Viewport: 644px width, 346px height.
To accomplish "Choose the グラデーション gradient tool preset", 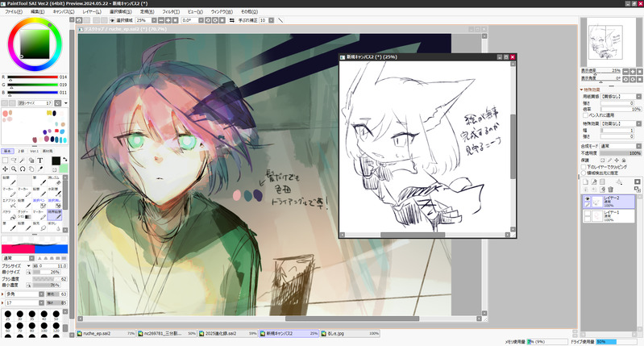I will point(24,215).
